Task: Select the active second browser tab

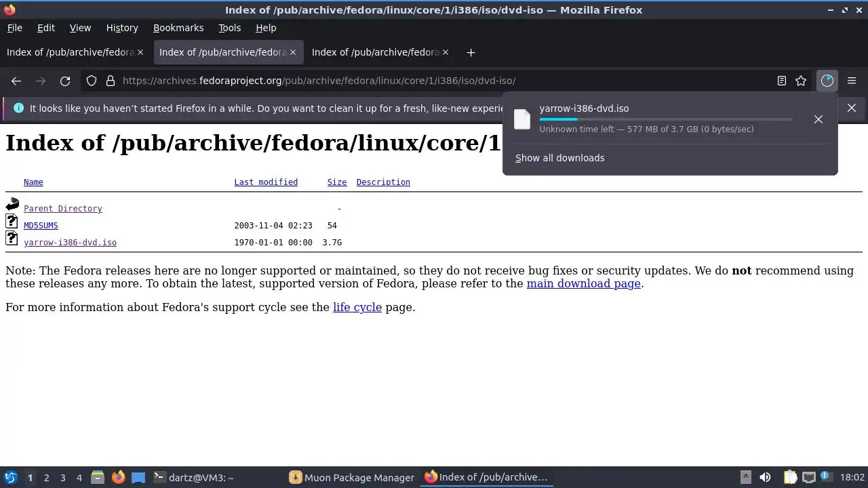Action: [228, 52]
